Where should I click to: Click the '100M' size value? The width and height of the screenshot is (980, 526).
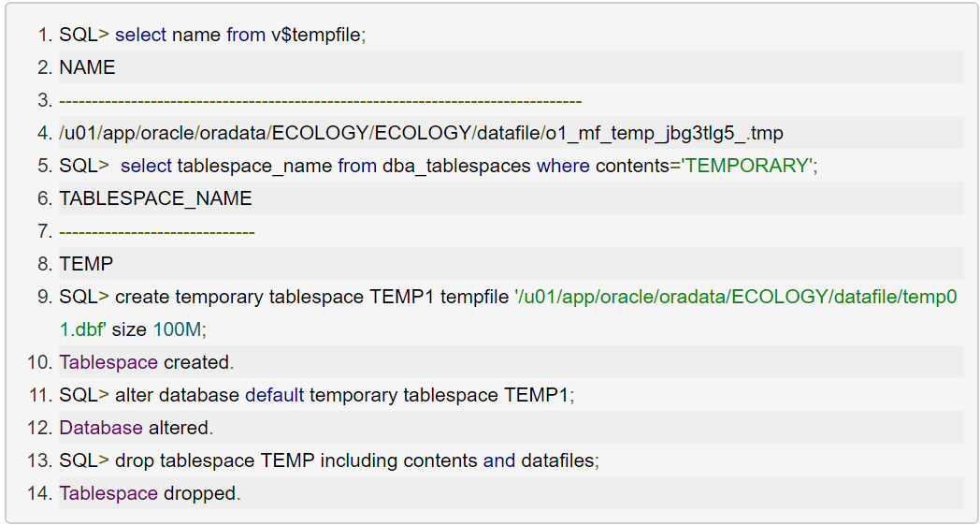pos(177,329)
